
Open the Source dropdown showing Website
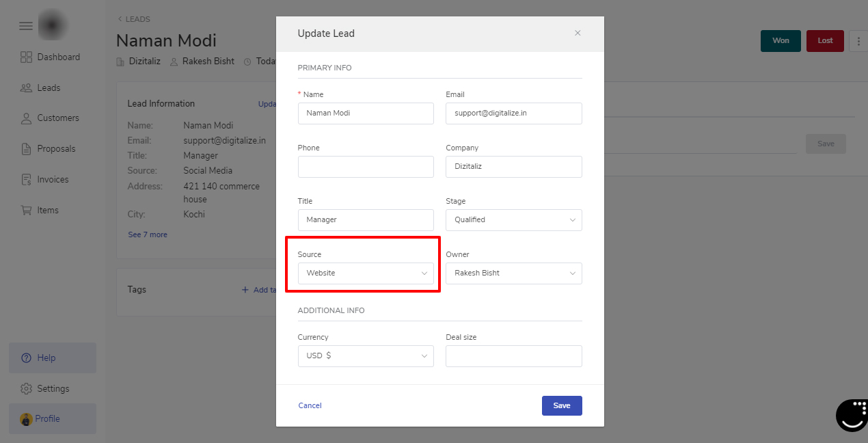pos(366,273)
